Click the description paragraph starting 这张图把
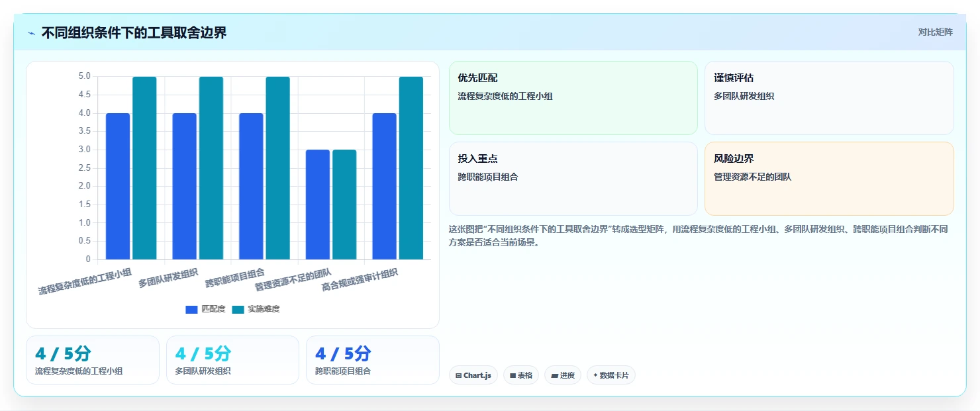Image resolution: width=980 pixels, height=411 pixels. [699, 236]
